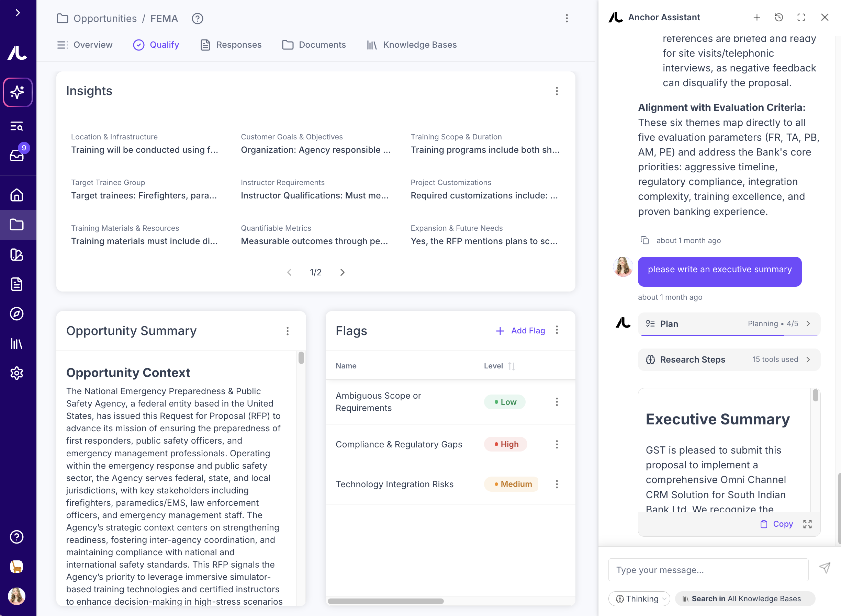Switch to the Overview tab
Viewport: 841px width, 616px height.
point(85,45)
